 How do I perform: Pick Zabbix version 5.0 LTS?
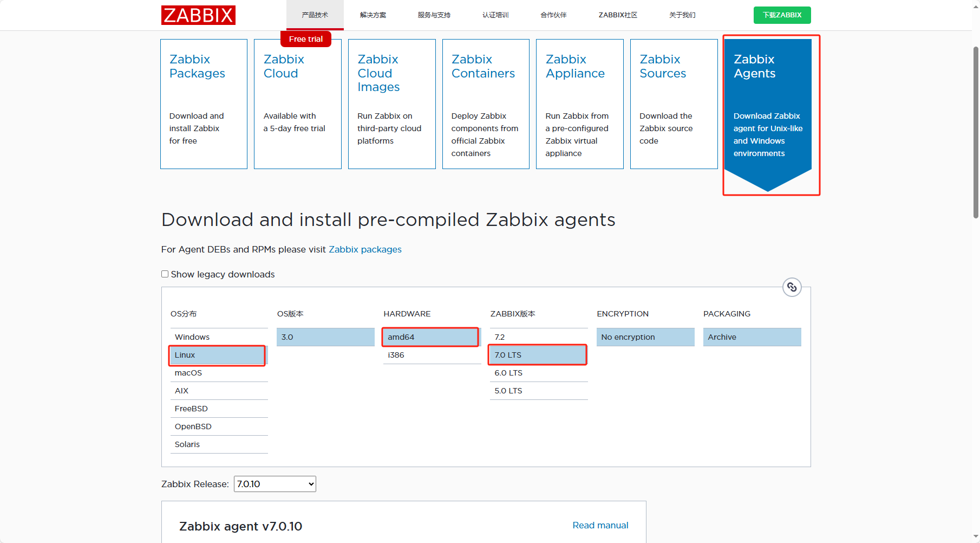(x=539, y=391)
